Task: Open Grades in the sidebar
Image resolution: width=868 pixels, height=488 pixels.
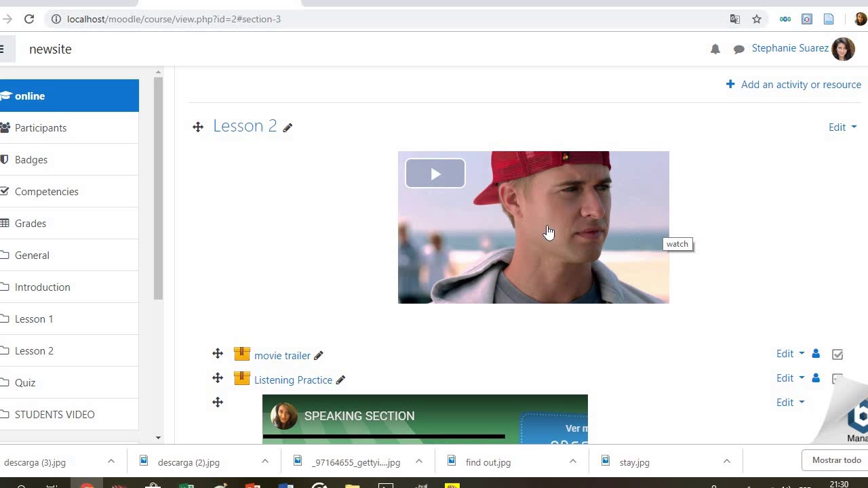Action: click(69, 223)
